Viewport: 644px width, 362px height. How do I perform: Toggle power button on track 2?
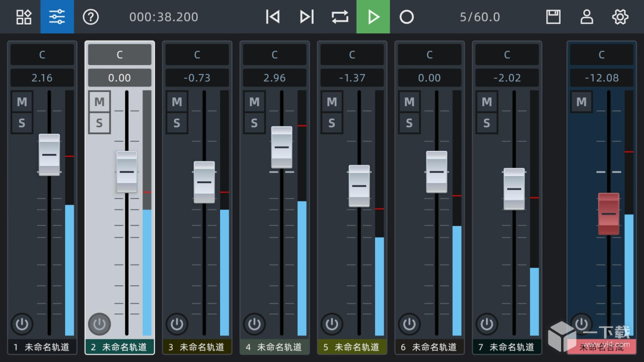[x=100, y=324]
